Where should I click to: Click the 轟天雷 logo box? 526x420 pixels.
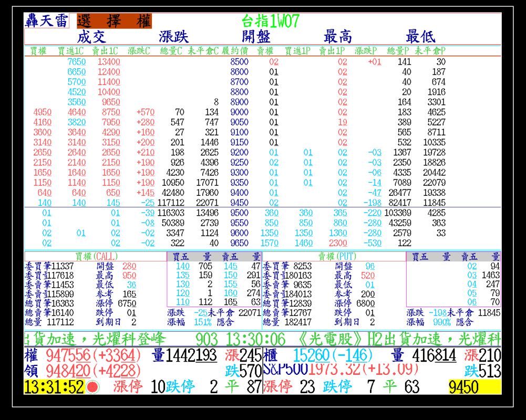[46, 21]
